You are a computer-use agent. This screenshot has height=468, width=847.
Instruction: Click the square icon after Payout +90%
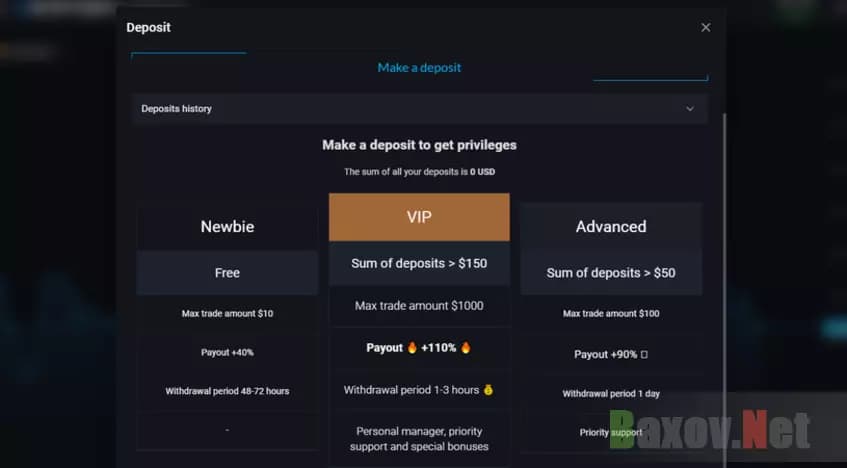[x=644, y=355]
